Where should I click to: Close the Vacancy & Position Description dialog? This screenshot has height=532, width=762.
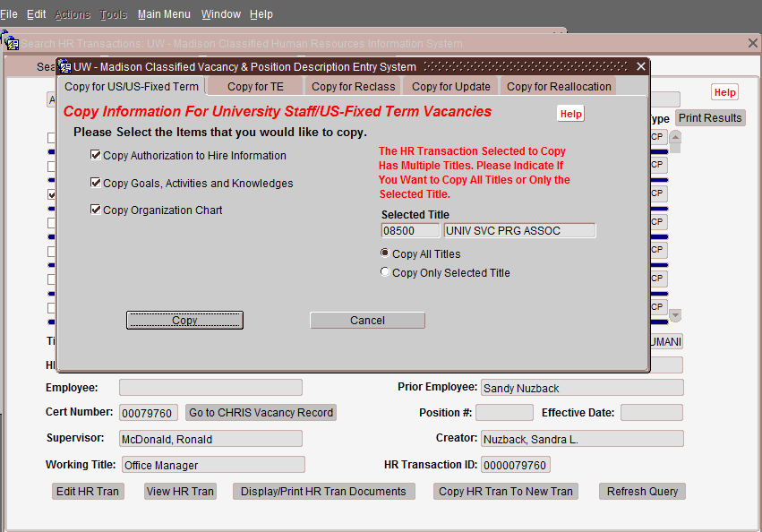[641, 66]
